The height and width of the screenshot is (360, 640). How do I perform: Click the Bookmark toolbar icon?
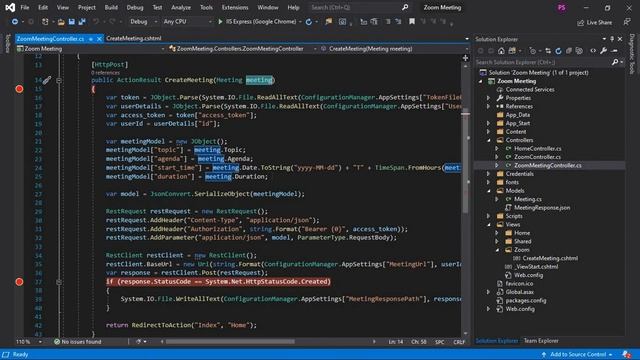412,22
